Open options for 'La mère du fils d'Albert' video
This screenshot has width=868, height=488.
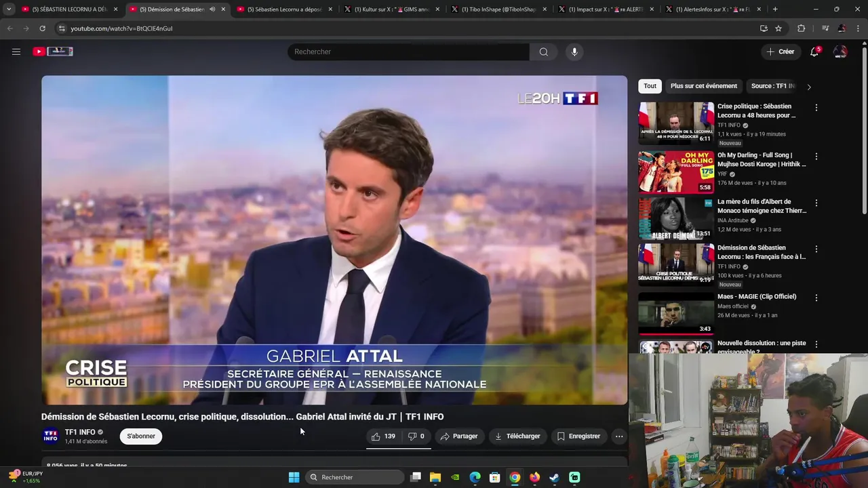point(816,203)
